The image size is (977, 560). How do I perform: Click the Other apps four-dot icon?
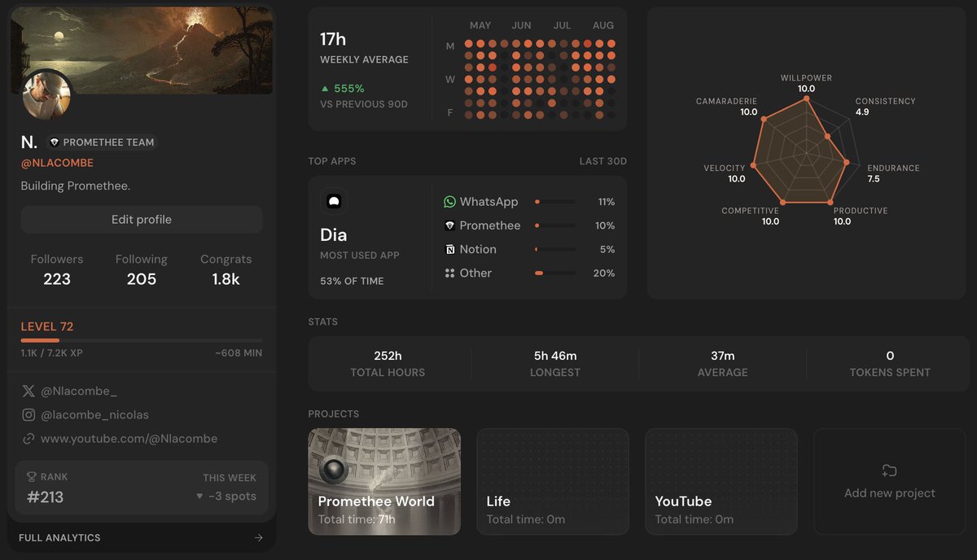[x=449, y=273]
